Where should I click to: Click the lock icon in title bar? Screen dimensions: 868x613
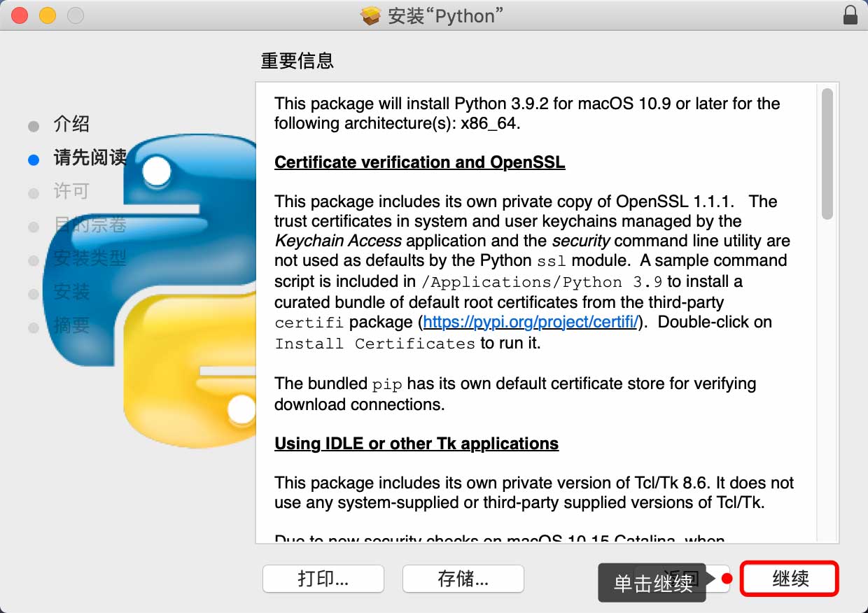(x=850, y=15)
